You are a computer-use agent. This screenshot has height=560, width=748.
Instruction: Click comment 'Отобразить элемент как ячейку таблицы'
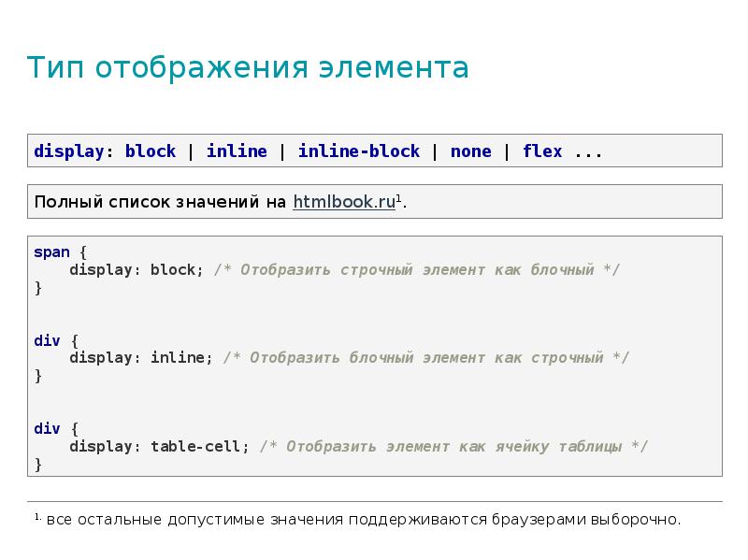tap(453, 446)
